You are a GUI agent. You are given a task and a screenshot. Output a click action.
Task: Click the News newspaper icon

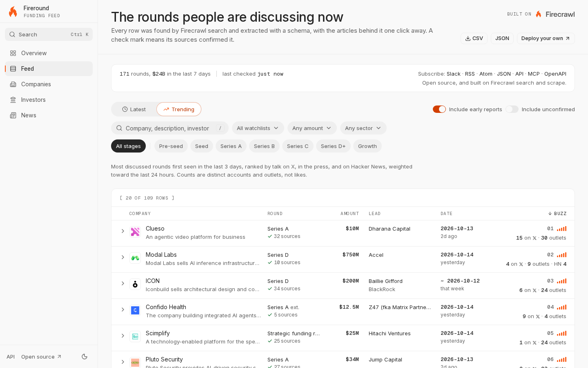click(13, 115)
